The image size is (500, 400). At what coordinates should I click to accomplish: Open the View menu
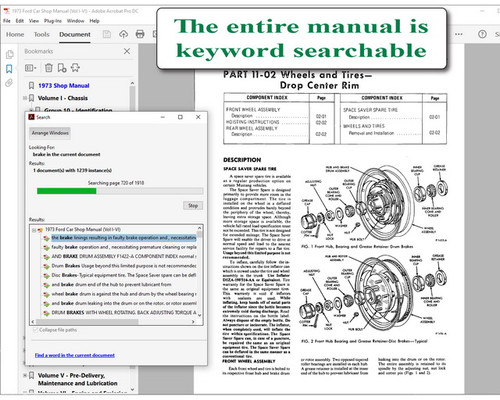(x=34, y=21)
